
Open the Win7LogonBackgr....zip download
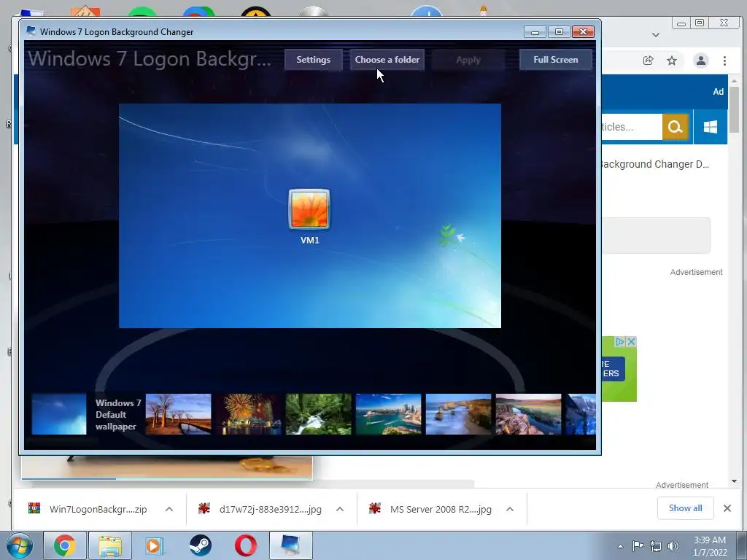(x=88, y=509)
